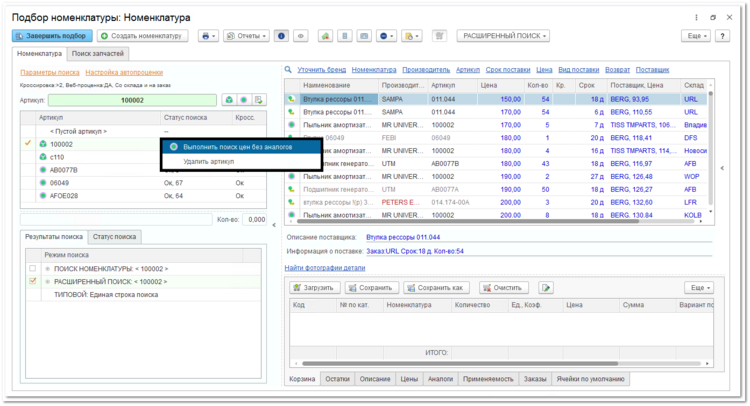The image size is (750, 406).
Task: Click the green recycle icon next to Артикул field
Action: (x=230, y=100)
